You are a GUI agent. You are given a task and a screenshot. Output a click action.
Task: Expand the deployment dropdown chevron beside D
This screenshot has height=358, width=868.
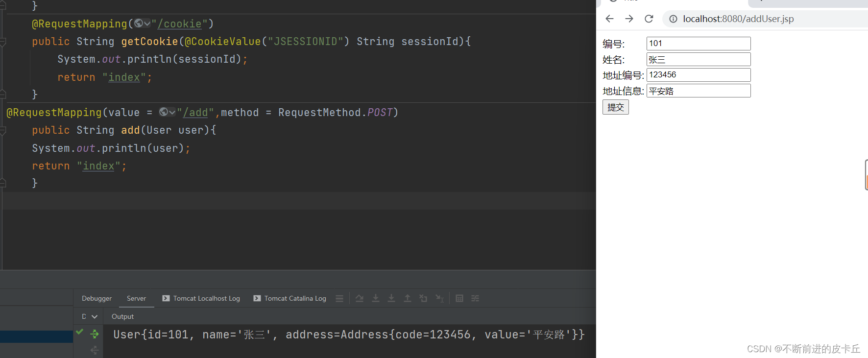pyautogui.click(x=95, y=317)
